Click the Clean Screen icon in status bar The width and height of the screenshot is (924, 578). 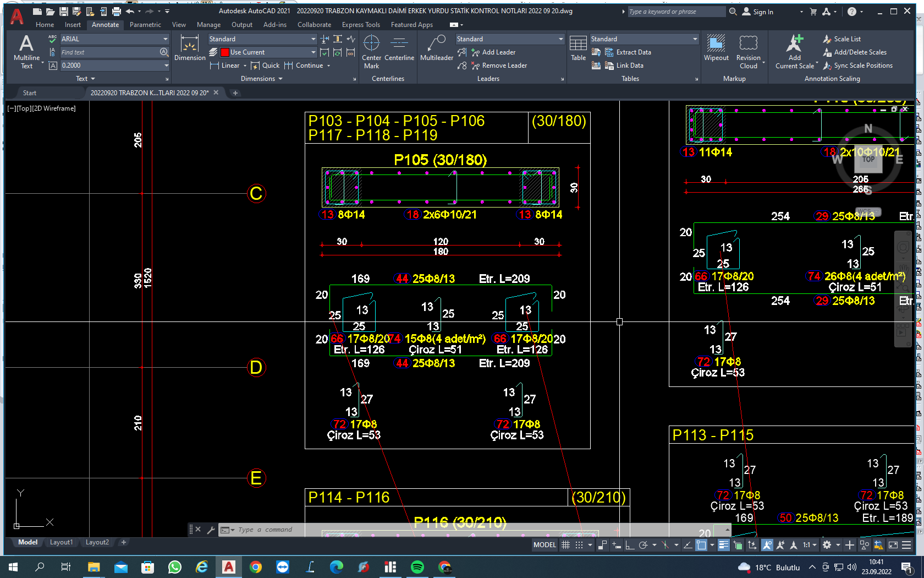[893, 545]
